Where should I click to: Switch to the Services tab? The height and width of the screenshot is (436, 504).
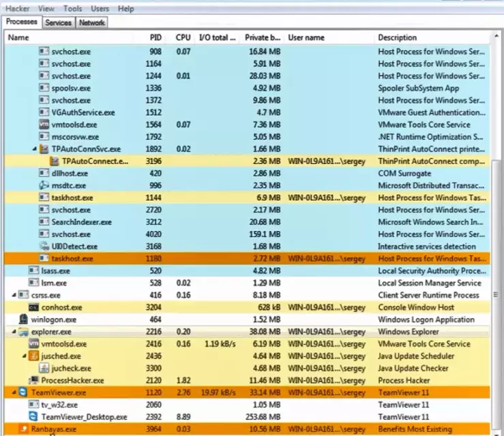(59, 22)
